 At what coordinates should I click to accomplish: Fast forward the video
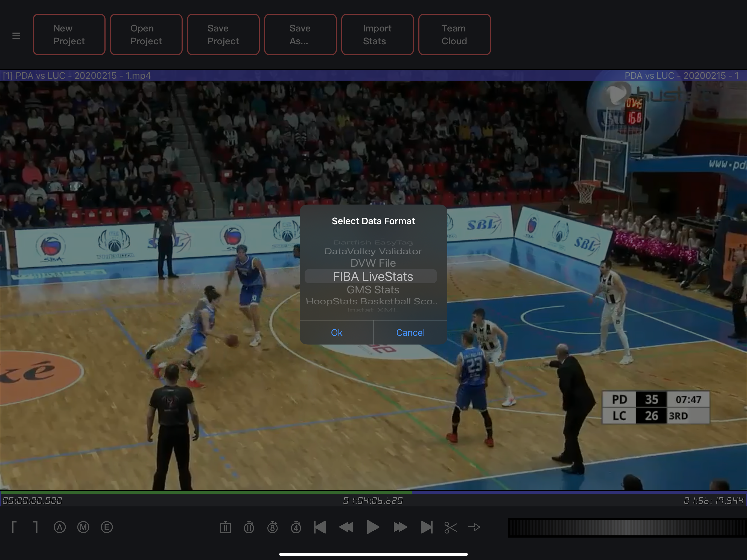tap(400, 527)
